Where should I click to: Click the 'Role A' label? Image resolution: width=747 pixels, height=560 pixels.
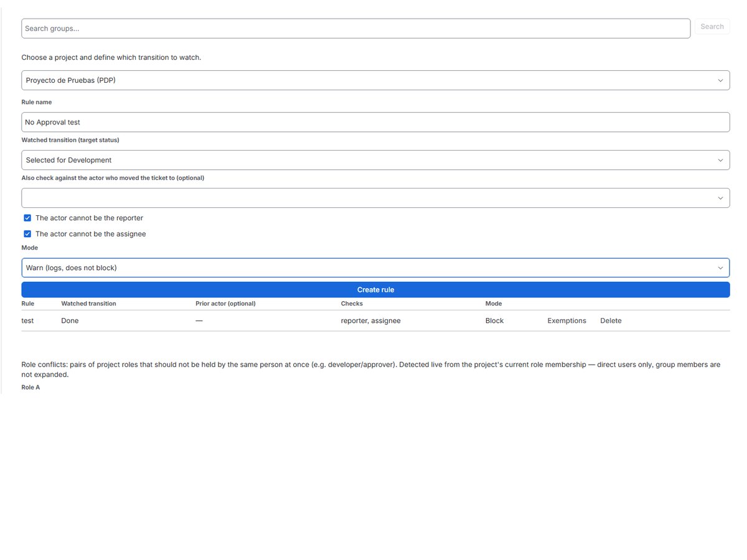tap(31, 387)
